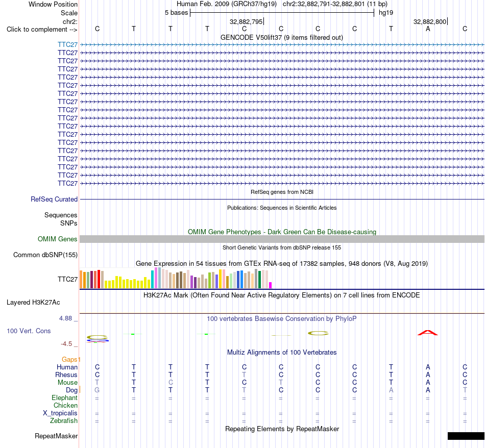
Task: Open the GTEx Gene Expression track title
Action: pyautogui.click(x=282, y=263)
